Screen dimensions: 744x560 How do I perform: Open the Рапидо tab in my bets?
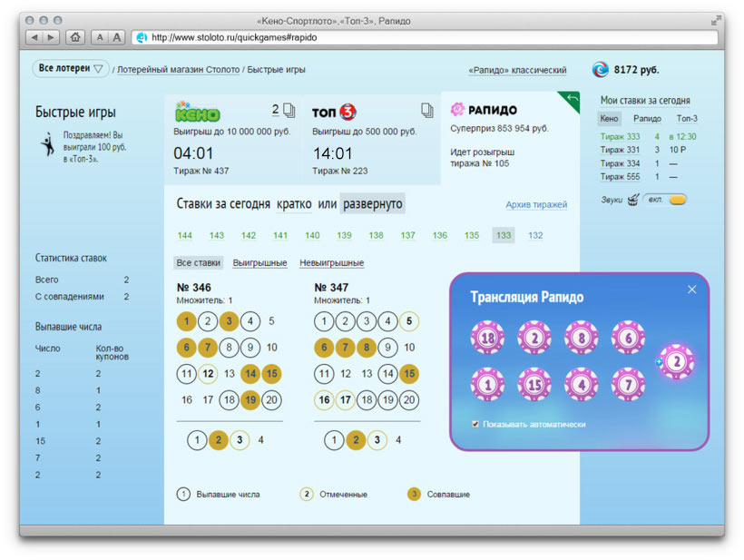(x=647, y=118)
